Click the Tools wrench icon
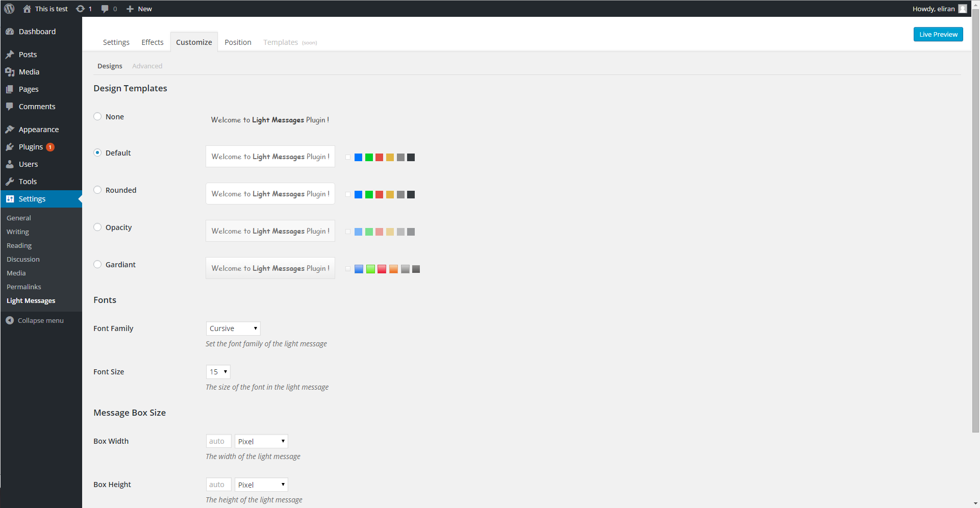This screenshot has width=980, height=508. tap(10, 182)
